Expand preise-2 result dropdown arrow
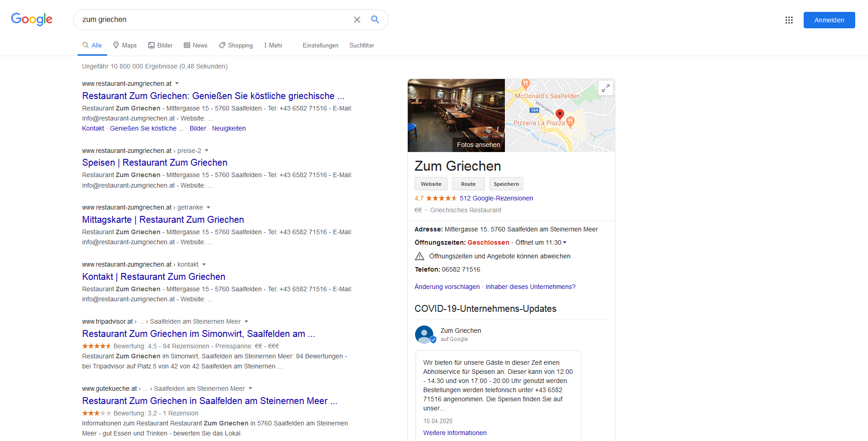 point(207,151)
